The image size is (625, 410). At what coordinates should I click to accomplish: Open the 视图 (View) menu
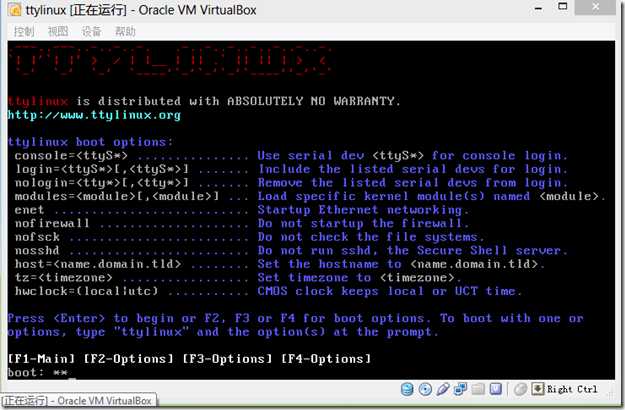coord(58,31)
